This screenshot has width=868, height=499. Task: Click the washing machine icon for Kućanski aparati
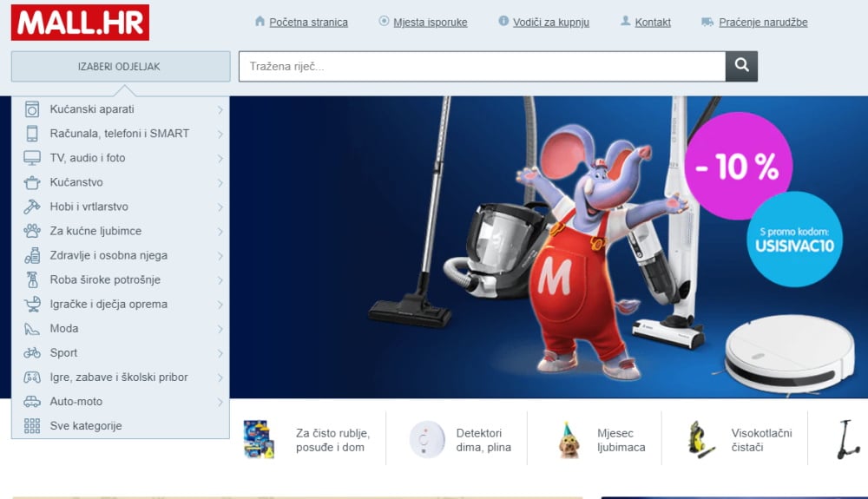point(32,109)
